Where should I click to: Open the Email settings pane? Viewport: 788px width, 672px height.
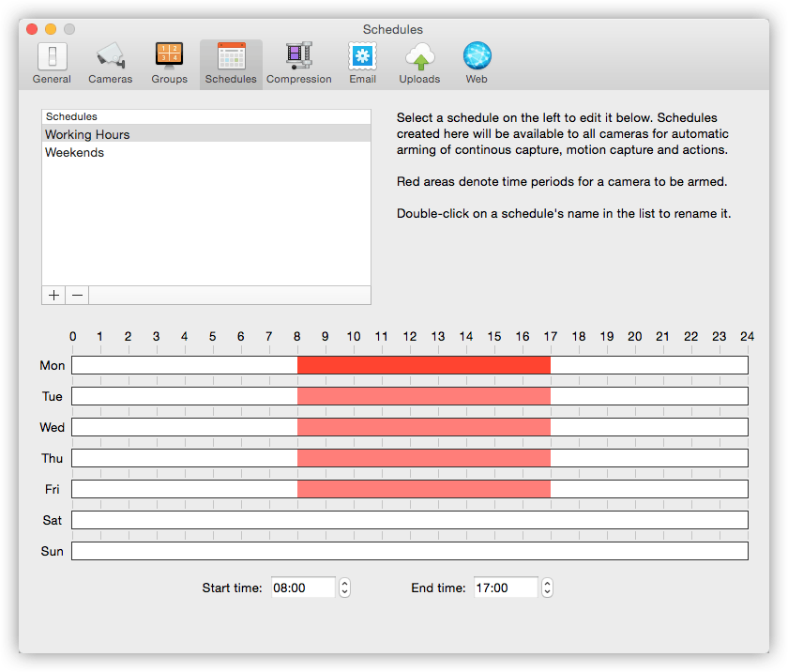click(x=362, y=63)
